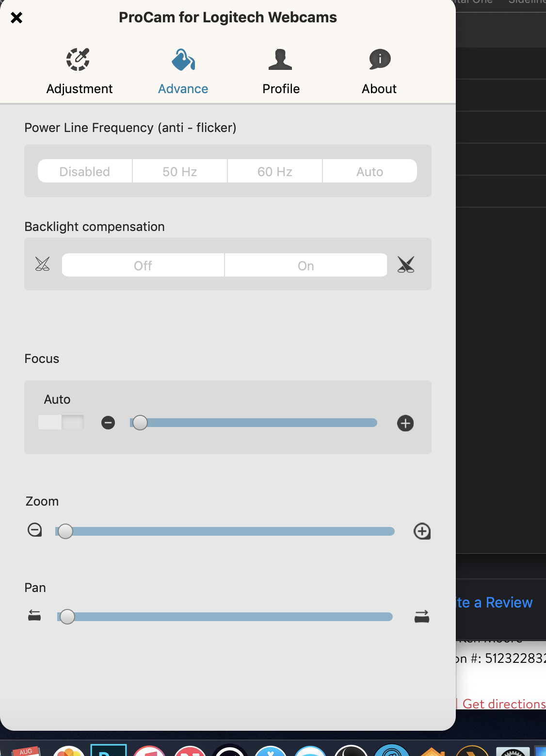Open System Preferences gear in the Dock
The image size is (546, 756).
[x=513, y=751]
